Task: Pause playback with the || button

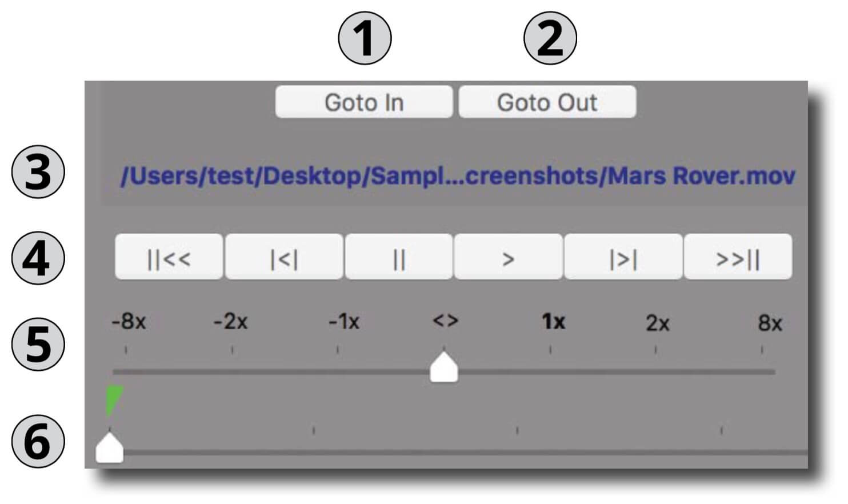Action: point(399,257)
